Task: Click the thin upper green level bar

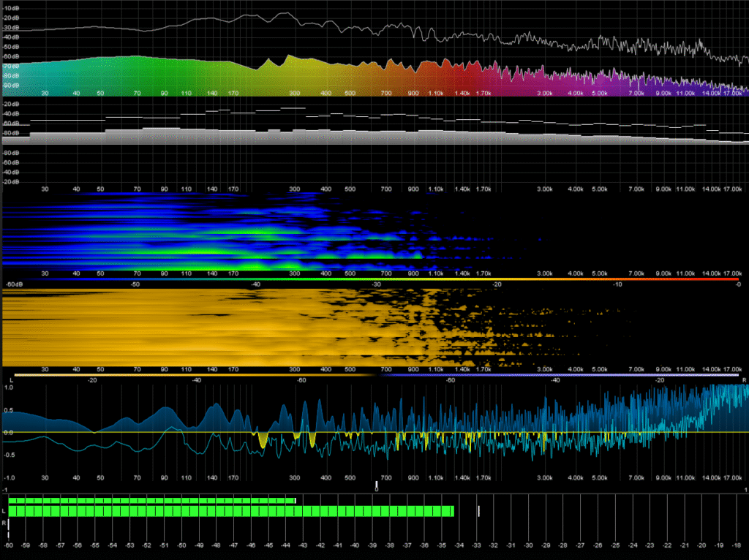Action: [x=152, y=501]
